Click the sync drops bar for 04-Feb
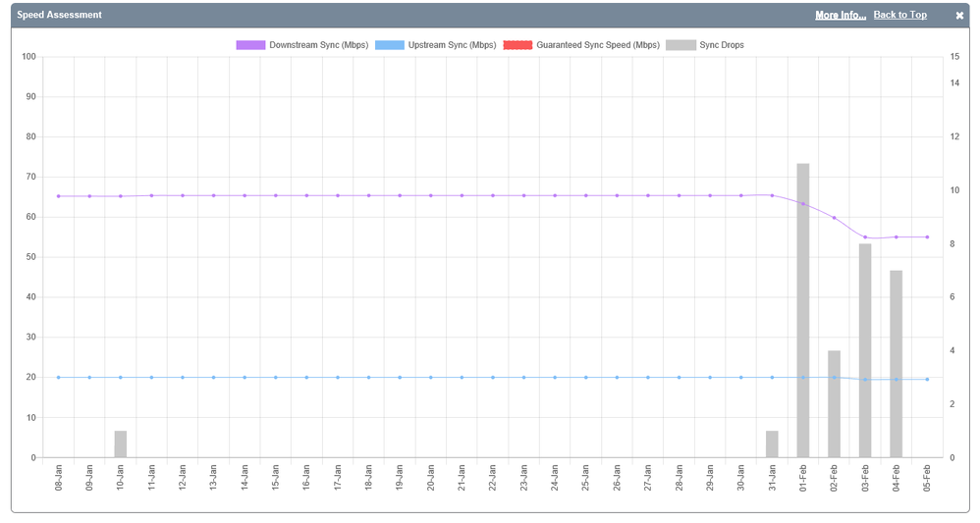 [x=897, y=364]
